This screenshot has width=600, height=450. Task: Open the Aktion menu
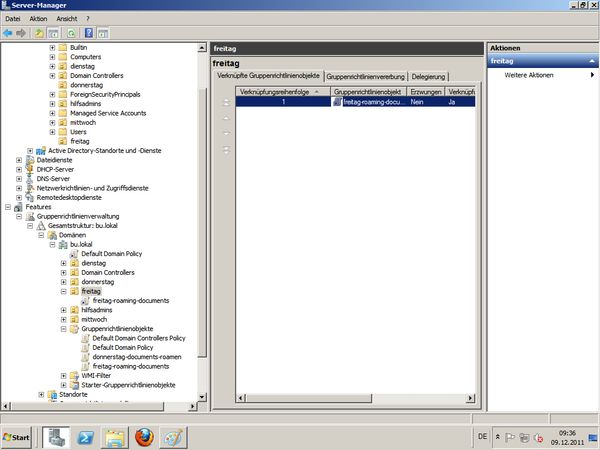38,19
